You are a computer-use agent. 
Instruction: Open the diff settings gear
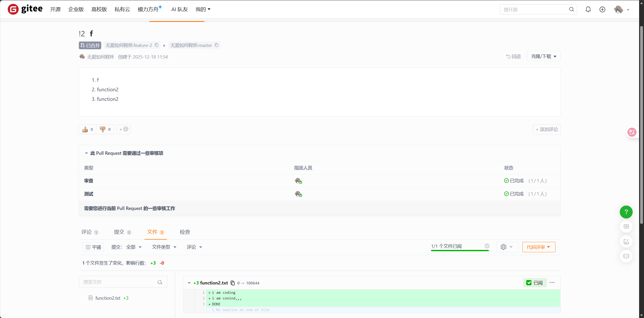click(x=504, y=247)
